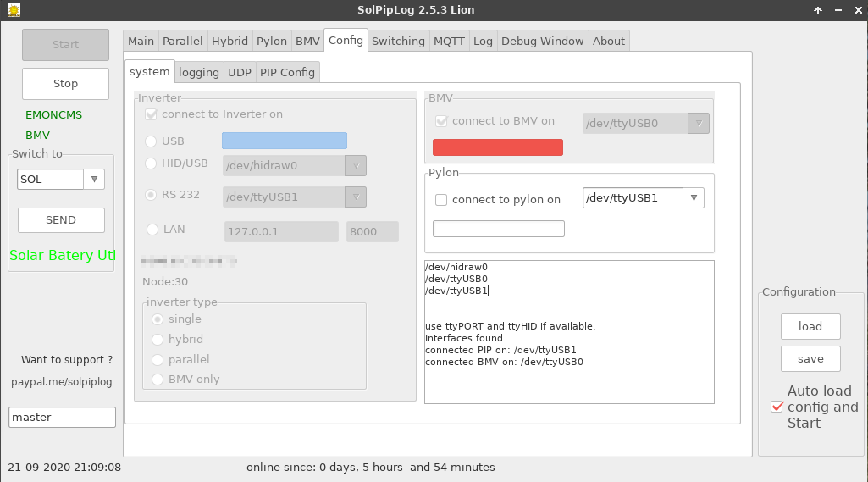Screen dimensions: 868x482
Task: Open the 'PIP Config' sub-tab
Action: [287, 73]
